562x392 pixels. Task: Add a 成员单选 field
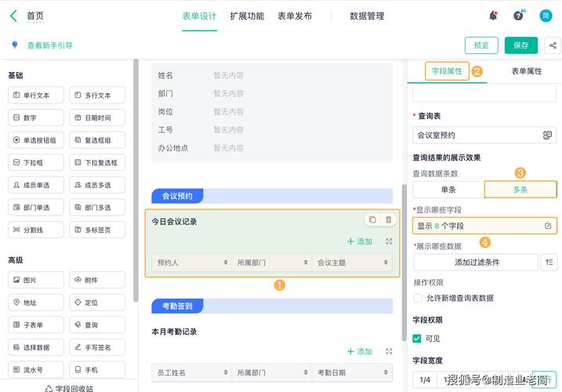(x=36, y=185)
